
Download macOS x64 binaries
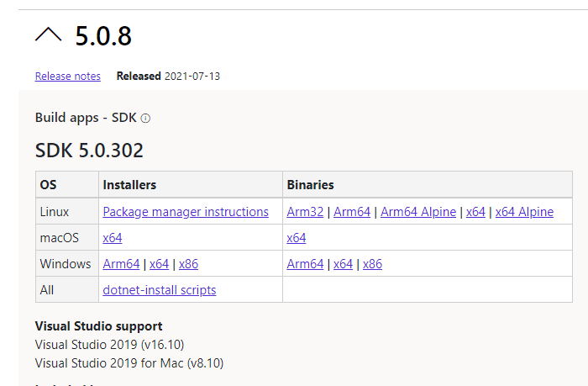[297, 238]
